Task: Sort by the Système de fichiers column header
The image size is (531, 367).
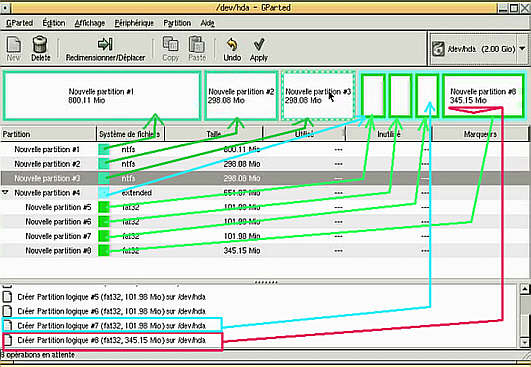Action: pos(130,134)
